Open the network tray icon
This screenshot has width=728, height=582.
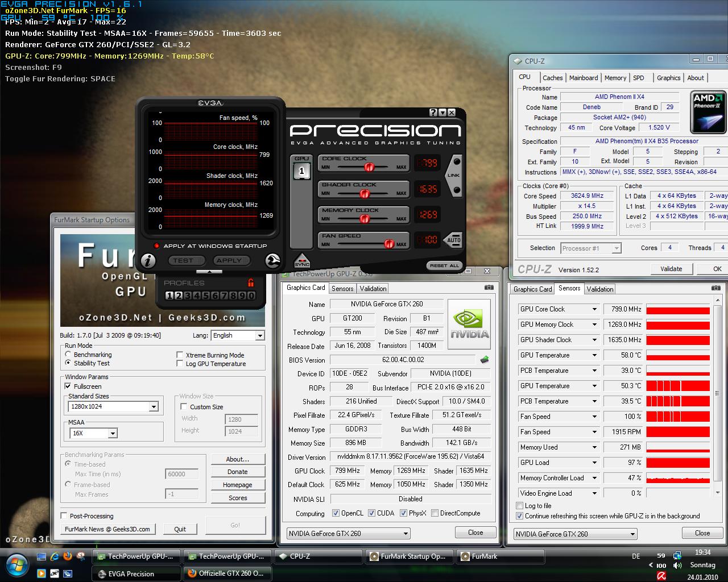(677, 555)
